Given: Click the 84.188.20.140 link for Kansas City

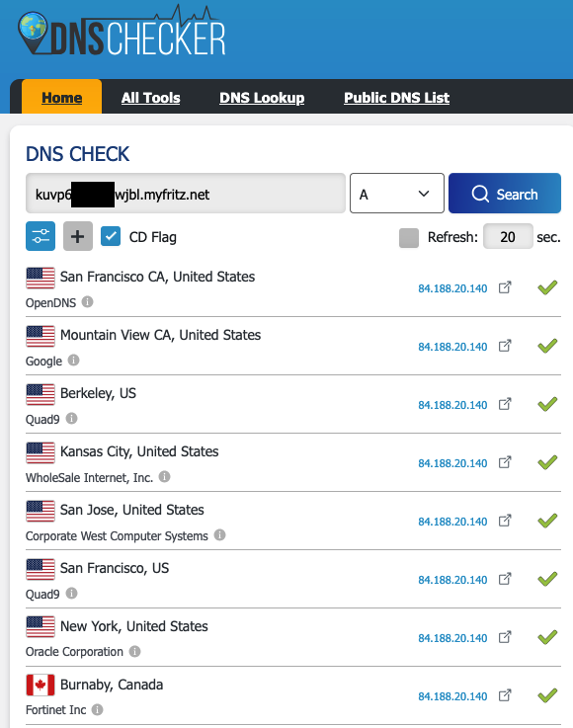Looking at the screenshot, I should (452, 463).
